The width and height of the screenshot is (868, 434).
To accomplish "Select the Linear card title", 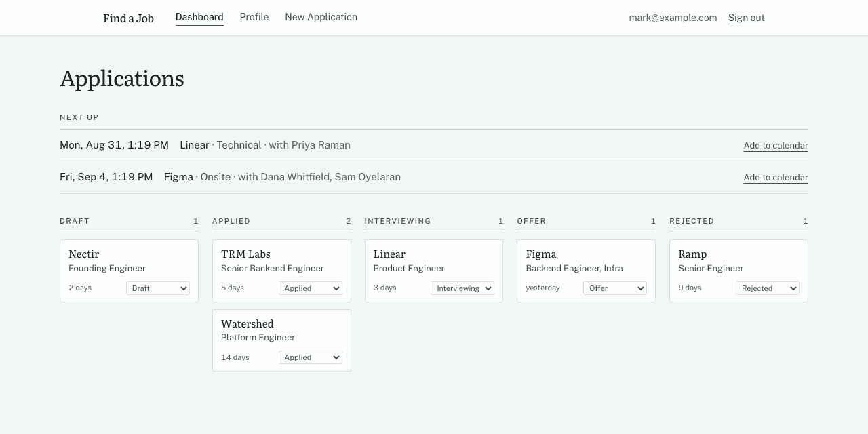I will 389,254.
